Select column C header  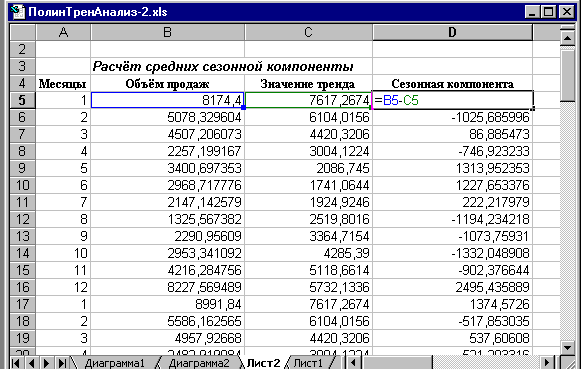pos(308,32)
